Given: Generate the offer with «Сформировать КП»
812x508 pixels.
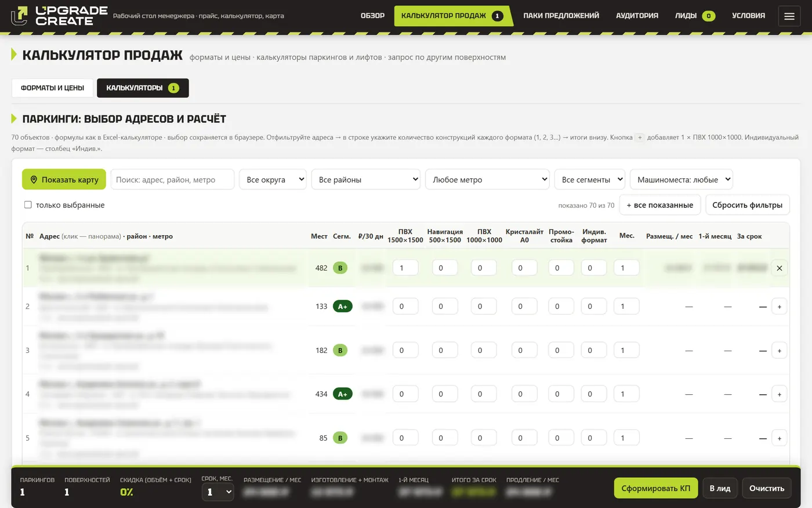Looking at the screenshot, I should click(656, 488).
